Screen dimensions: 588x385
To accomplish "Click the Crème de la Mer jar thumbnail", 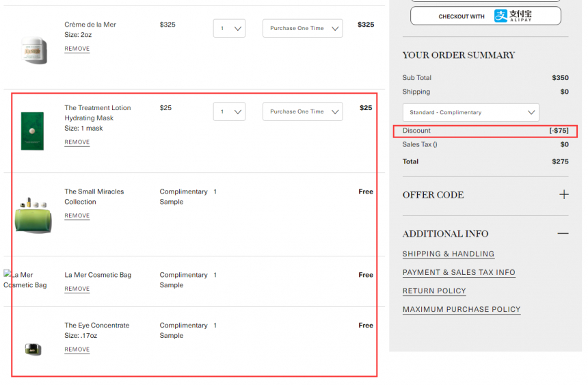I will tap(34, 51).
